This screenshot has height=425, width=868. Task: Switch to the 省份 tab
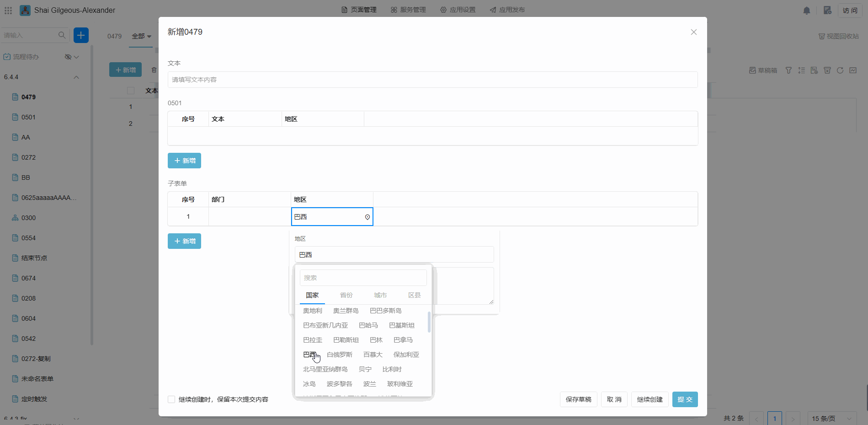[x=346, y=296]
